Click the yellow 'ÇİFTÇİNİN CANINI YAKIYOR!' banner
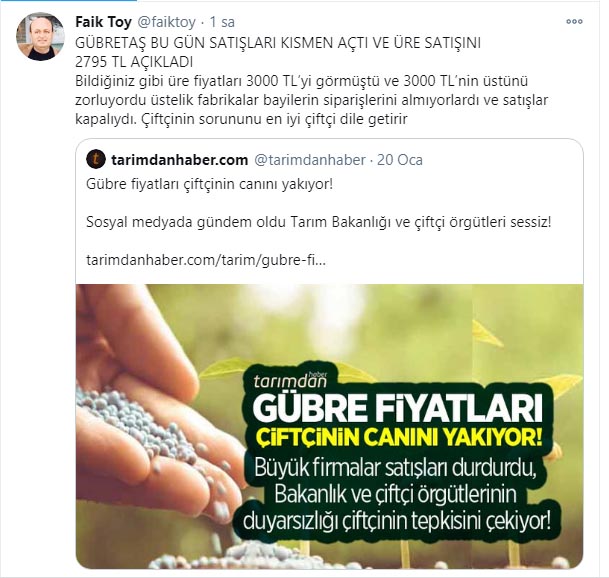The height and width of the screenshot is (578, 609). (398, 438)
